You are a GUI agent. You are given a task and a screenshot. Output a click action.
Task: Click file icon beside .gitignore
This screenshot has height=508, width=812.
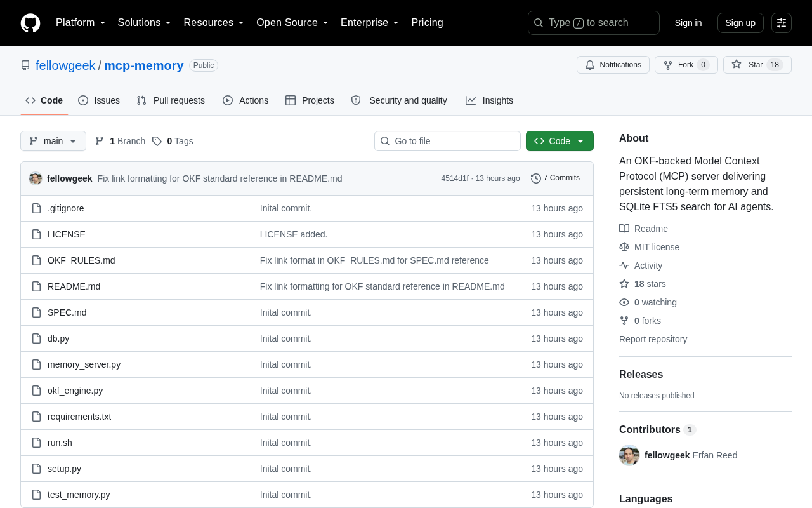click(x=37, y=208)
